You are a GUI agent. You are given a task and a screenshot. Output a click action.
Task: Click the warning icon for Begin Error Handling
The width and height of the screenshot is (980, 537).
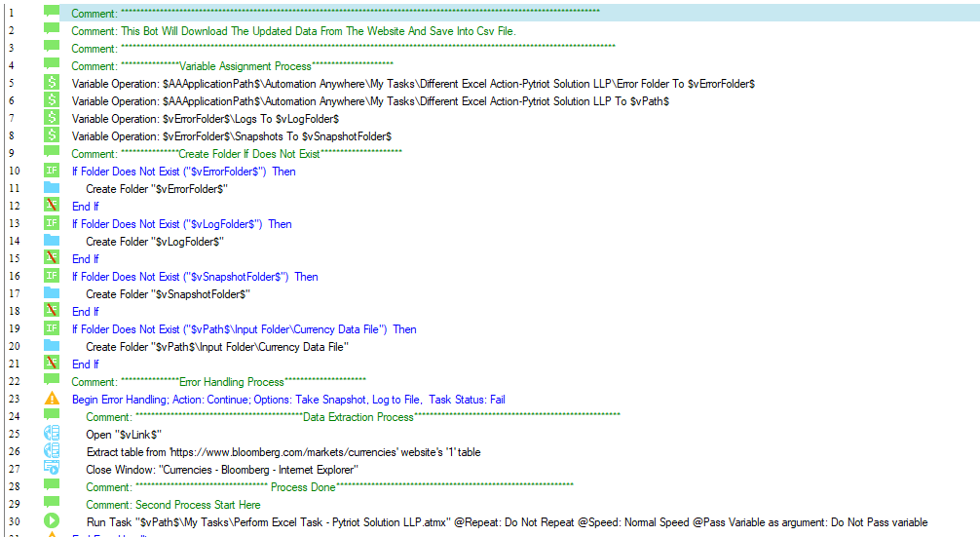point(52,399)
